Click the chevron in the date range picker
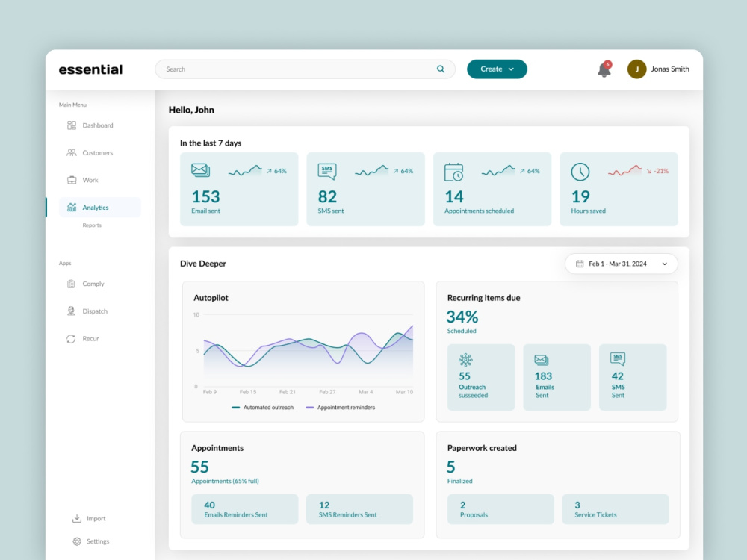Viewport: 747px width, 560px height. [x=665, y=264]
